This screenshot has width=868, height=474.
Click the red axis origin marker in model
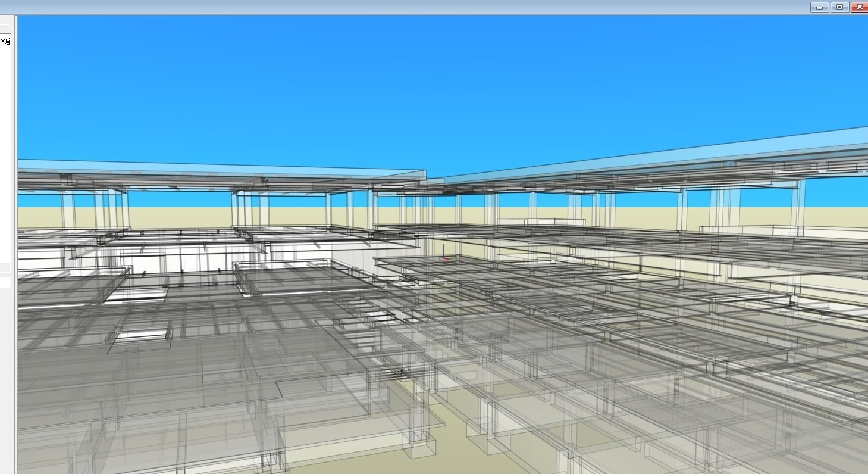click(446, 258)
